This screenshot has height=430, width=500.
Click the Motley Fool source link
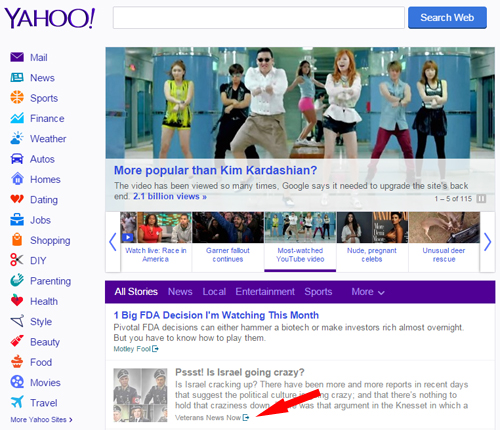point(132,349)
